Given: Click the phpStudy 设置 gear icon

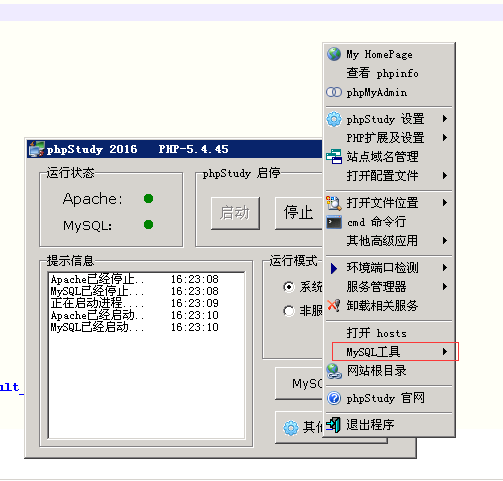Looking at the screenshot, I should click(x=334, y=119).
